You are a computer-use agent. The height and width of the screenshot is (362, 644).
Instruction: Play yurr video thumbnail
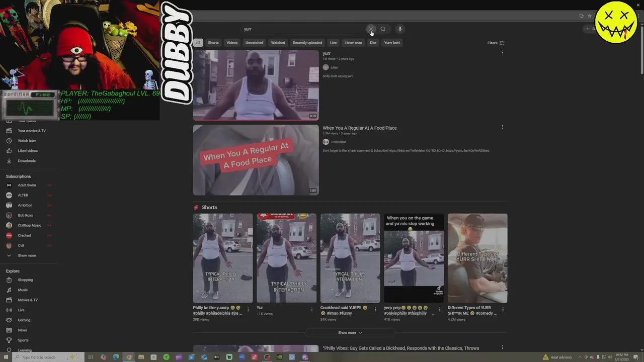[x=256, y=85]
